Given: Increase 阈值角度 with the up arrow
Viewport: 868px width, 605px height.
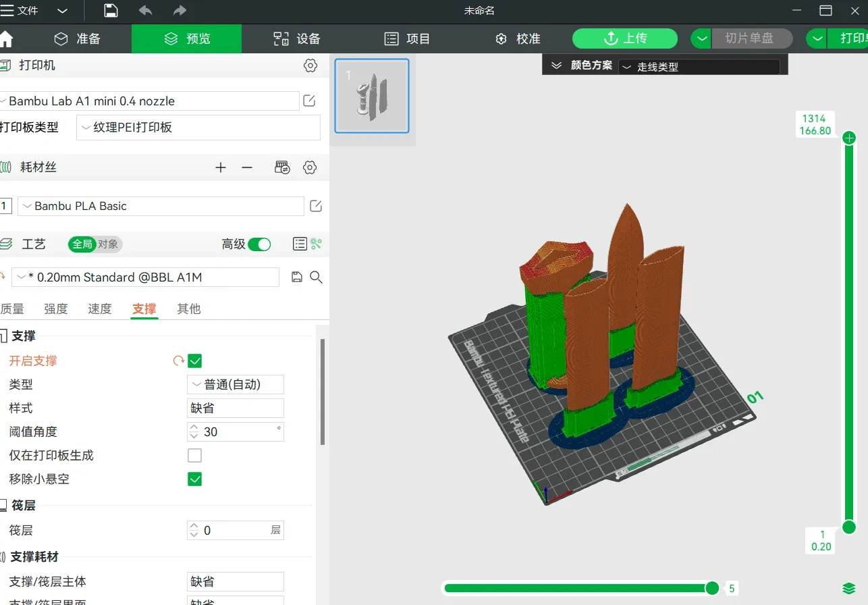Looking at the screenshot, I should (194, 427).
